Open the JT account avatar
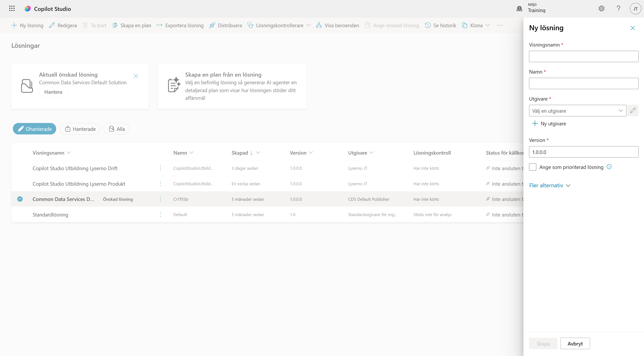The image size is (644, 356). click(635, 8)
